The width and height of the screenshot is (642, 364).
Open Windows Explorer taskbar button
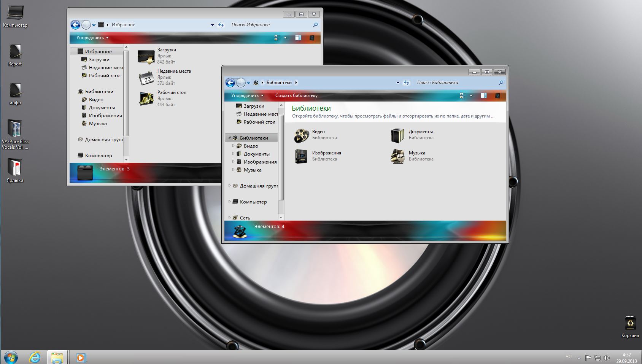coord(57,358)
